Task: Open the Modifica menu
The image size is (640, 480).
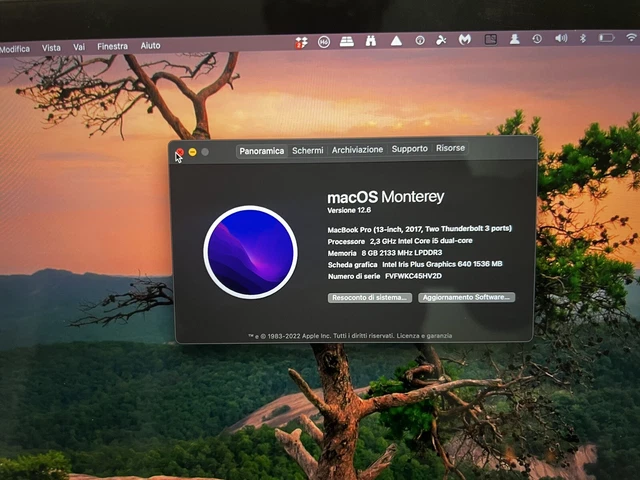Action: 15,49
